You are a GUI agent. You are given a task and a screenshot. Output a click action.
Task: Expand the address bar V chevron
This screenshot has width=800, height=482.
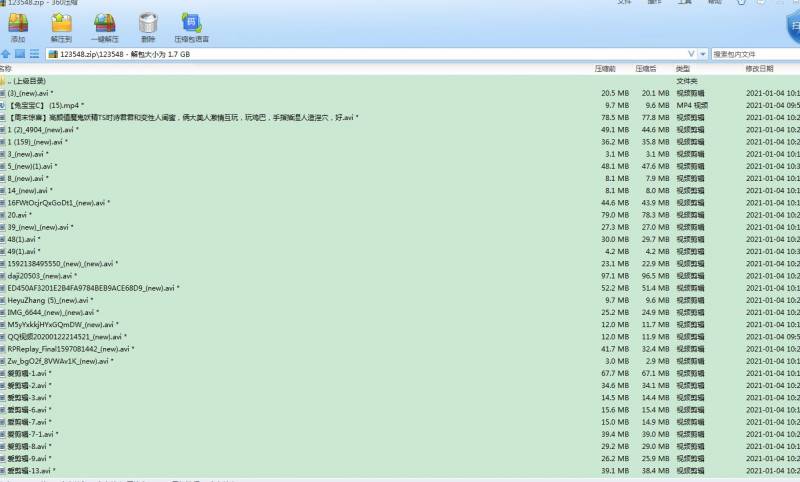point(690,53)
